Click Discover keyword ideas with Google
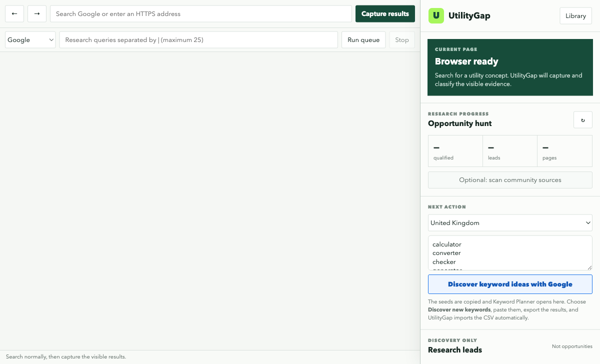Image resolution: width=600 pixels, height=364 pixels. pyautogui.click(x=510, y=284)
